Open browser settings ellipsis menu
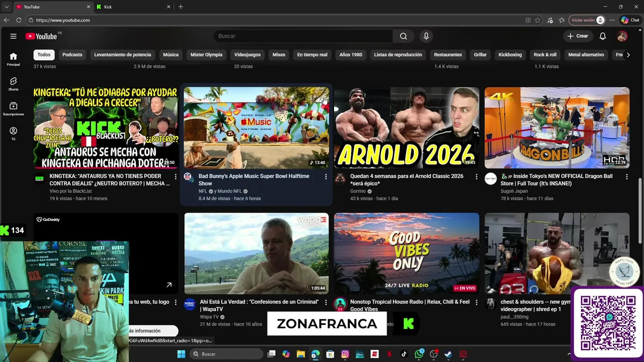Image resolution: width=644 pixels, height=362 pixels. tap(612, 20)
